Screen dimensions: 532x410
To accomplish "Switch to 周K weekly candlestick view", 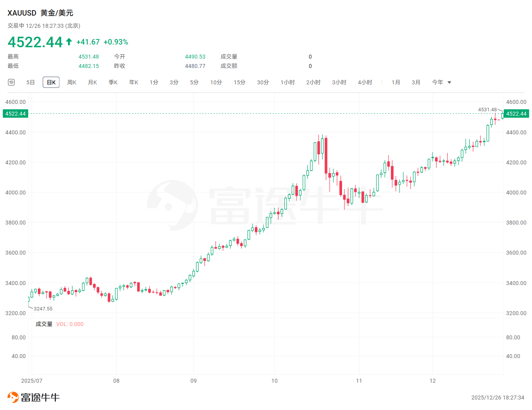I will coord(72,82).
